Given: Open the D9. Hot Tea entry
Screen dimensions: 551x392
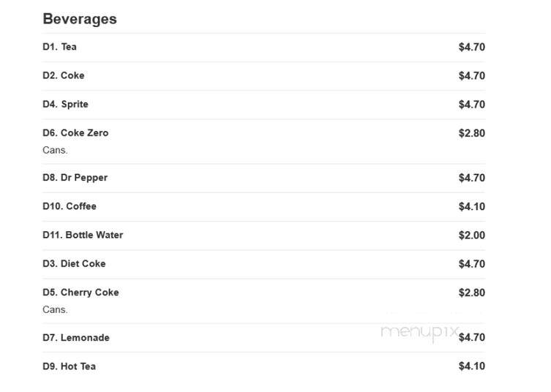Looking at the screenshot, I should (264, 366).
